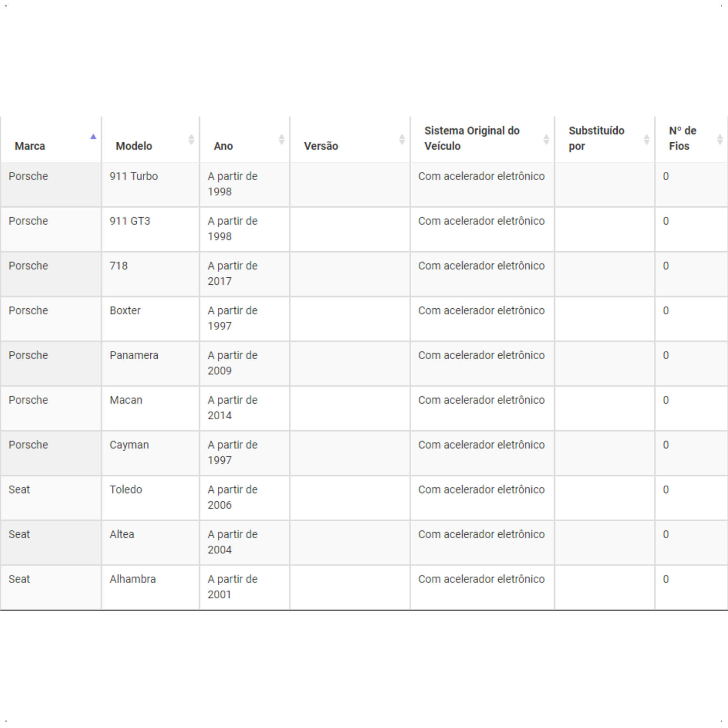Screen dimensions: 728x728
Task: Click the Nº de Fios sort arrows
Action: tap(720, 140)
